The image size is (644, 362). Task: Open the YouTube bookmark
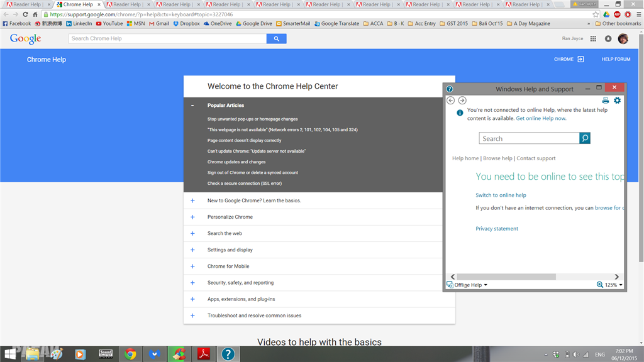109,23
